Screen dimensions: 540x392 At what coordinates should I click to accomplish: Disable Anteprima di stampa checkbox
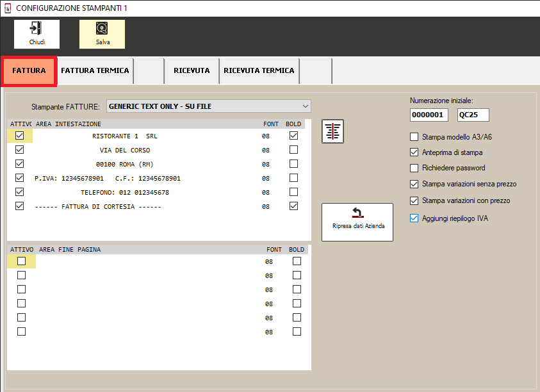point(414,152)
